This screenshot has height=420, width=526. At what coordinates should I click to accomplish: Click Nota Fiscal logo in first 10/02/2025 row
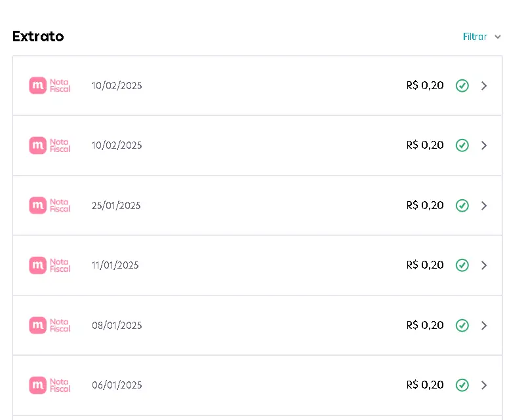50,85
